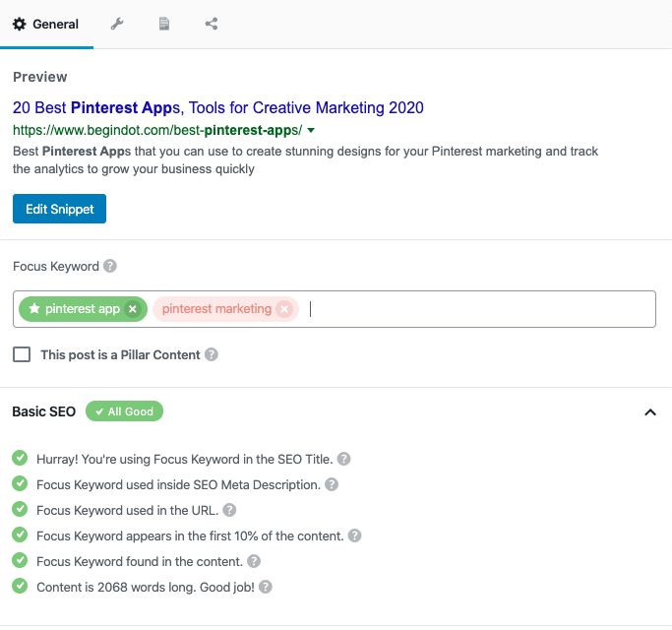This screenshot has width=672, height=630.
Task: Remove the 'pinterest app' keyword tag
Action: point(133,309)
